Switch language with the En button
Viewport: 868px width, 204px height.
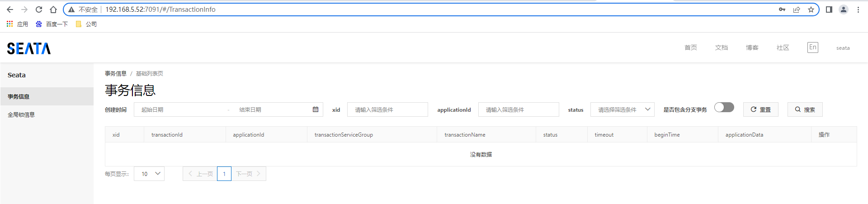click(813, 47)
